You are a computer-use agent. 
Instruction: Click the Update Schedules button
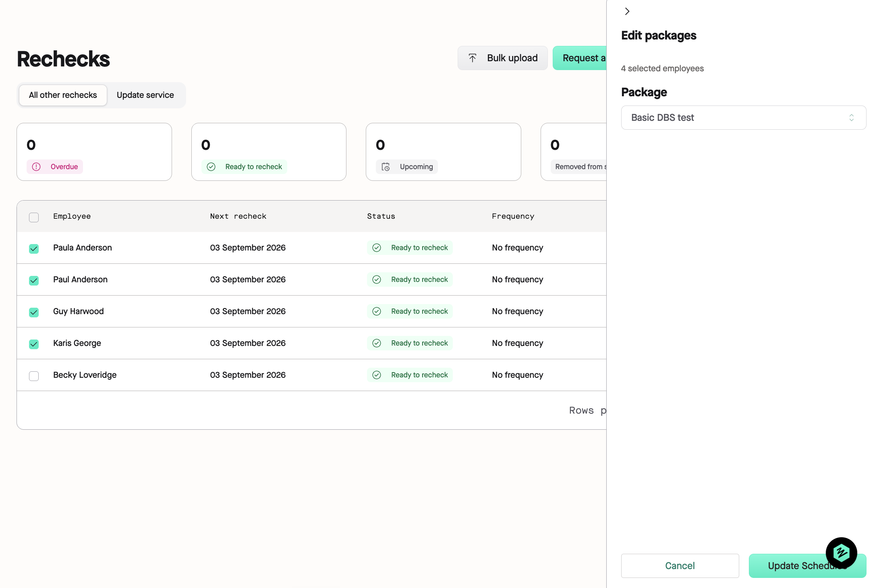807,566
